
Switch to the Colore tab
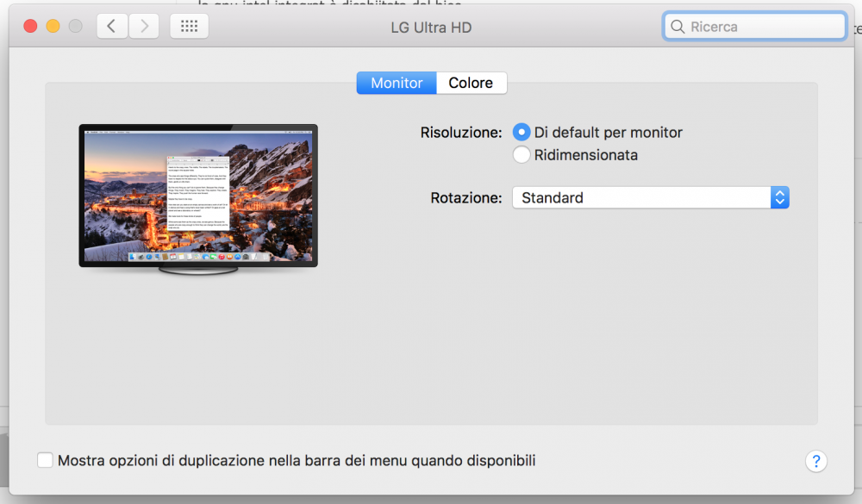472,83
